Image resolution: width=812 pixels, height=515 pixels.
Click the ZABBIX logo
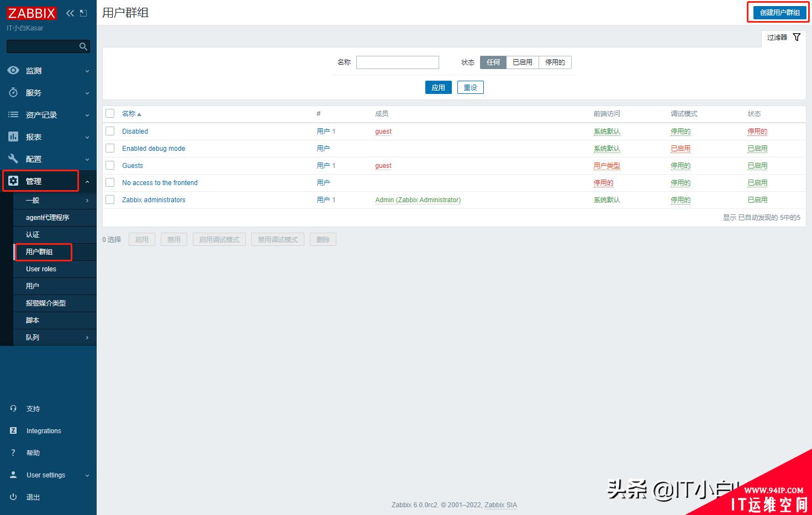31,13
